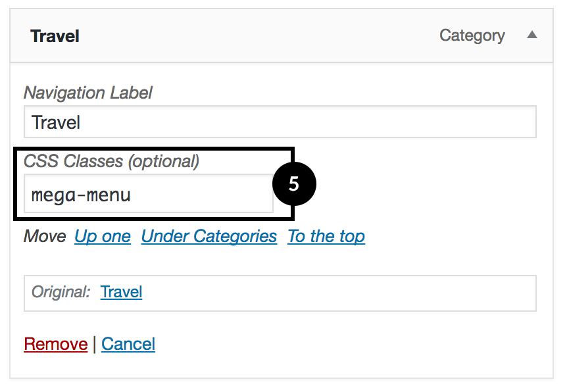This screenshot has height=392, width=567.
Task: Open the Original Travel category link
Action: (121, 292)
